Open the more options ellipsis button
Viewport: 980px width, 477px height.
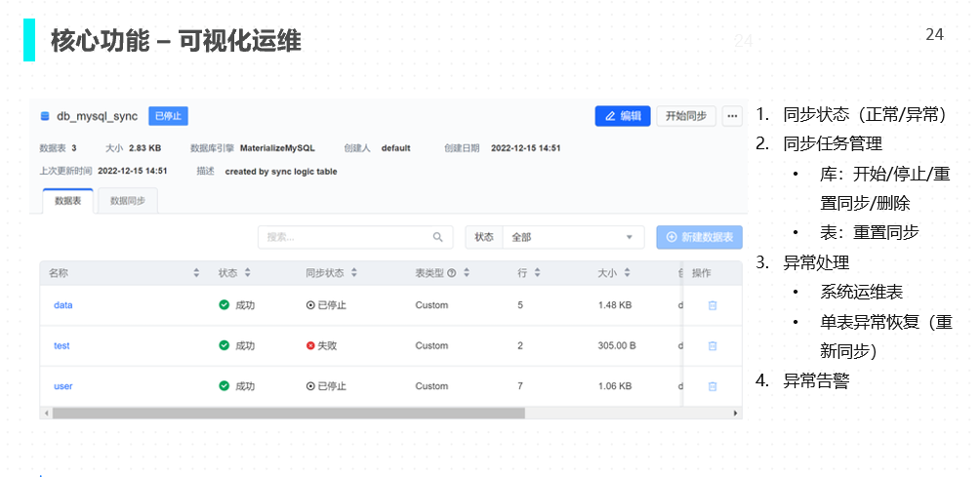[x=733, y=116]
